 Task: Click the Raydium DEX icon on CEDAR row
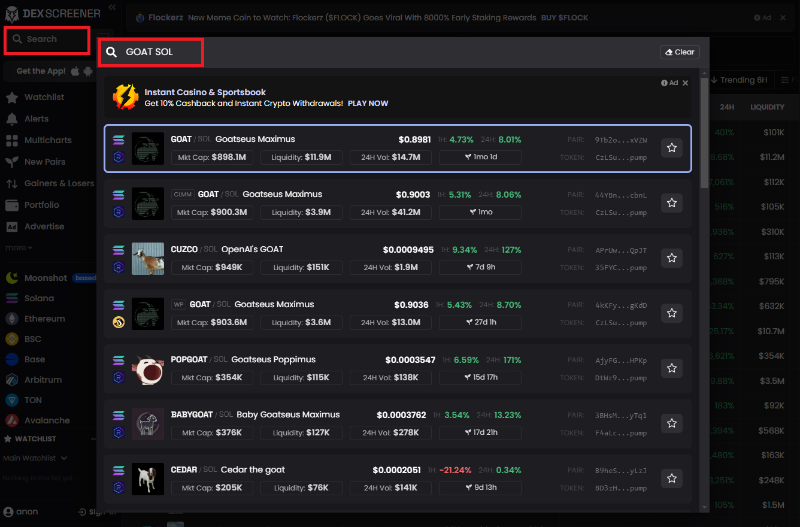[118, 488]
